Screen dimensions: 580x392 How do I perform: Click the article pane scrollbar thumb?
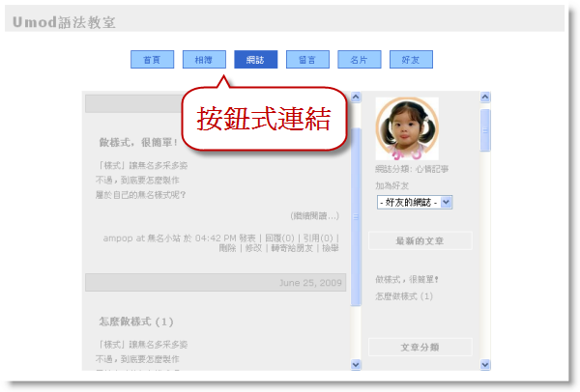(356, 217)
